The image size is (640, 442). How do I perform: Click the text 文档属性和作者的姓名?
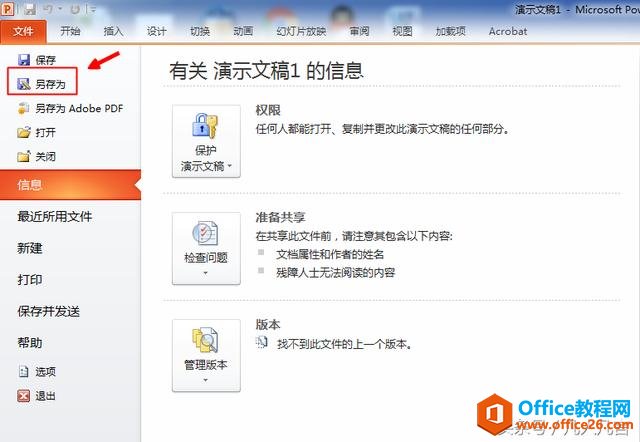pos(330,254)
